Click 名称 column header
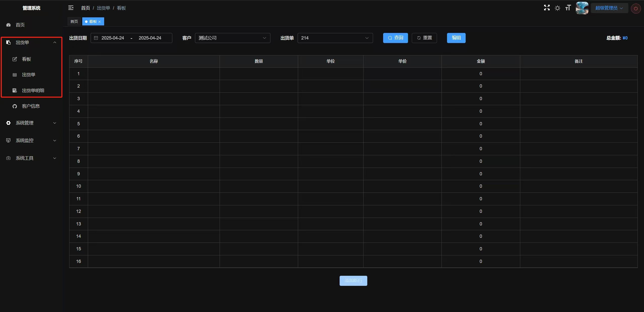 154,61
